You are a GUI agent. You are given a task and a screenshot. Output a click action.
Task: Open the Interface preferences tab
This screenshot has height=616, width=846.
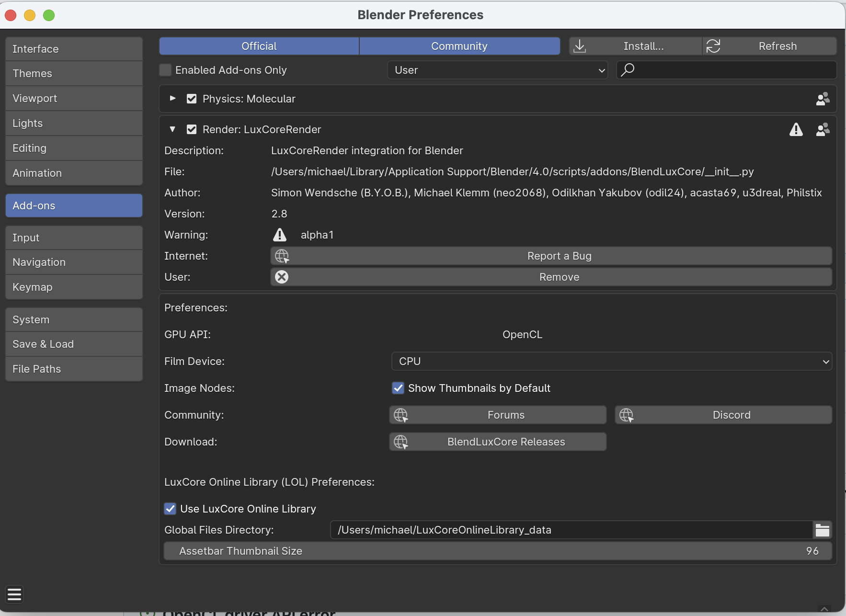[x=74, y=49]
